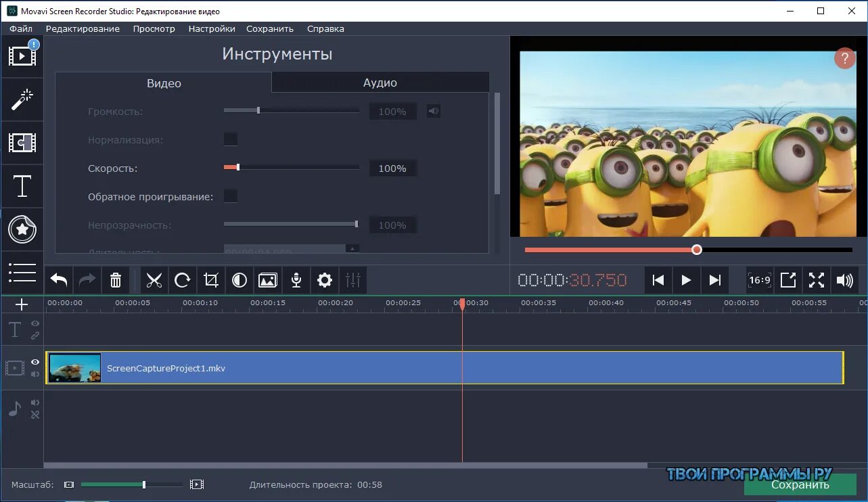Increase Длительность with stepper arrow

[352, 248]
